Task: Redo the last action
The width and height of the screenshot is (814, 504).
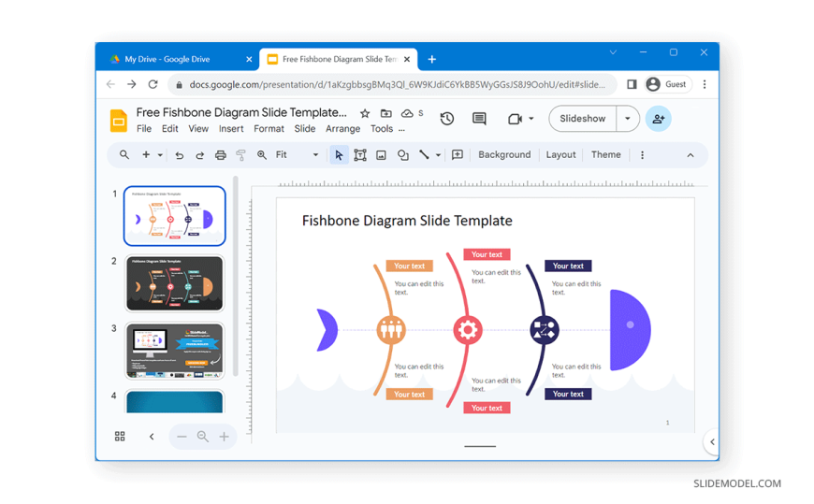Action: click(199, 154)
